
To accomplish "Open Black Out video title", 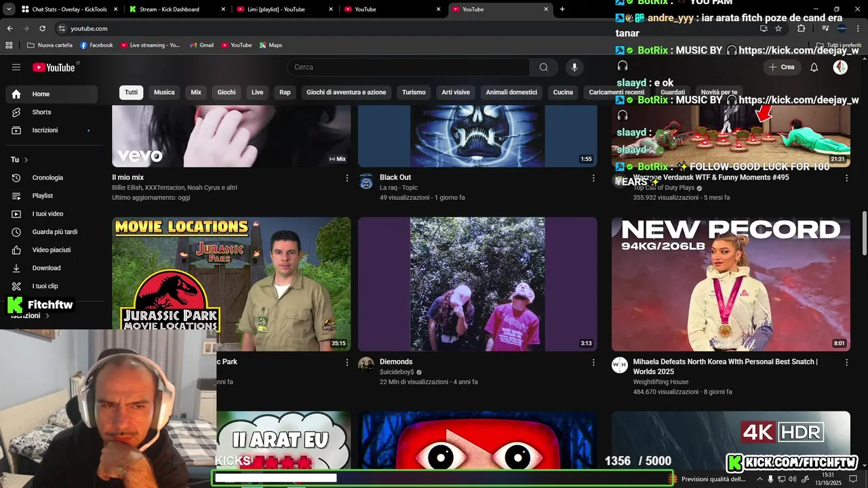I will [x=395, y=178].
